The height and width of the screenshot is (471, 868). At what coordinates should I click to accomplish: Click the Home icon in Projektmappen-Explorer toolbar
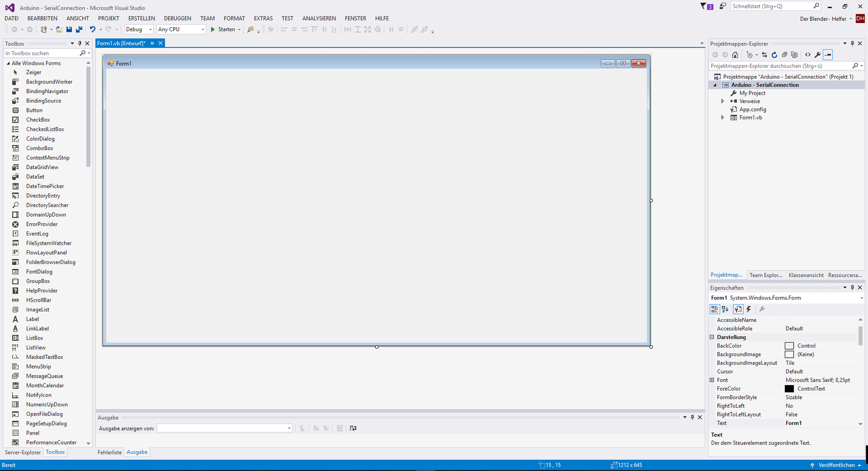click(735, 55)
